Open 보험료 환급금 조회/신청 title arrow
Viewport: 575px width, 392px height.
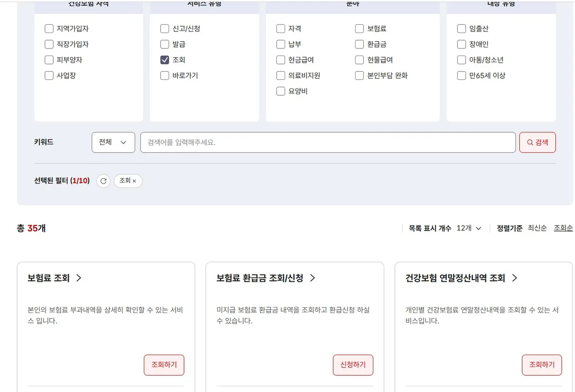click(x=312, y=278)
